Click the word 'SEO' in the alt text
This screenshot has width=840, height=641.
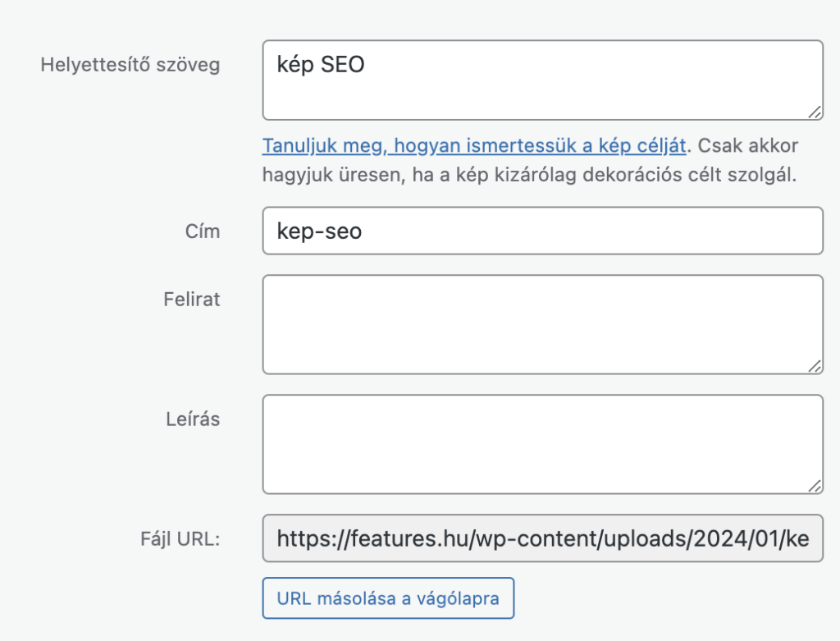[x=342, y=65]
